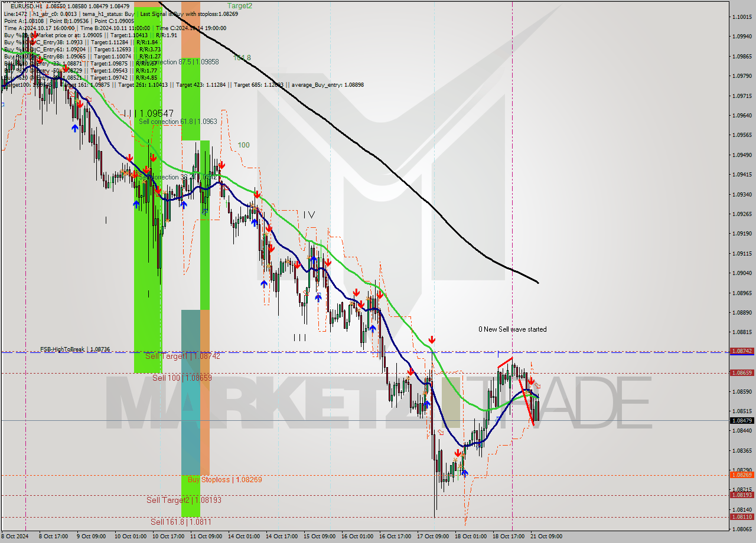The width and height of the screenshot is (756, 543).
Task: Click the green '161.8' Fibonacci label
Action: pos(242,58)
